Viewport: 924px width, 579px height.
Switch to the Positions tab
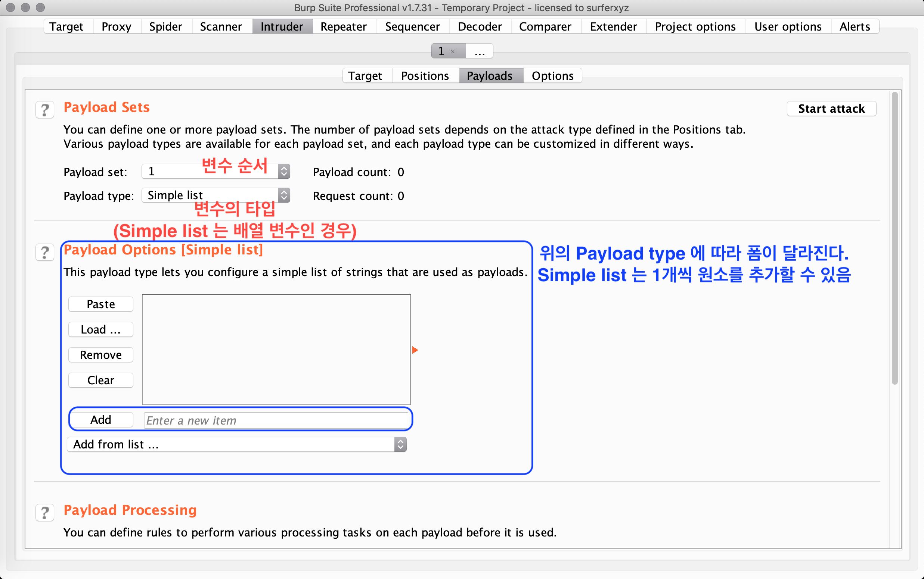click(425, 76)
